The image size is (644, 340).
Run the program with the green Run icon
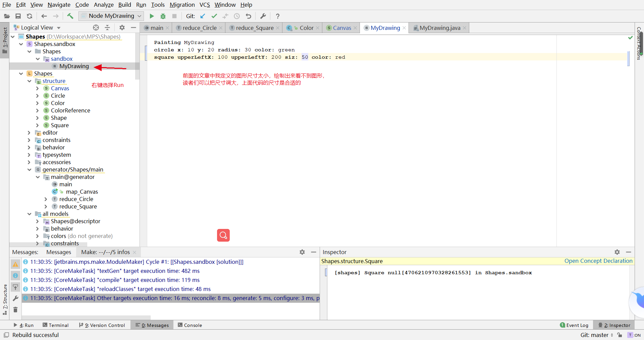(151, 16)
